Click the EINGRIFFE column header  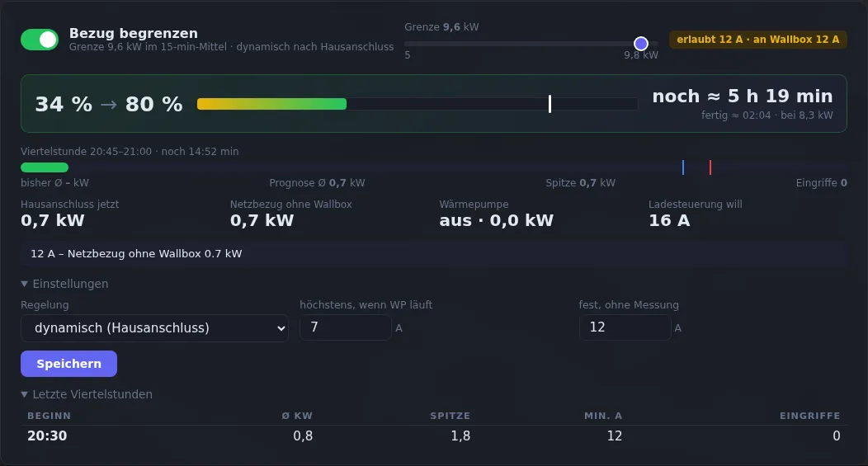(x=810, y=416)
